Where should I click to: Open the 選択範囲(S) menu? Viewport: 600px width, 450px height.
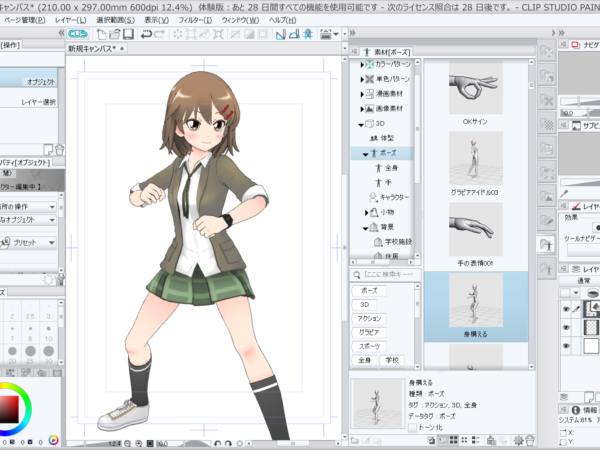pyautogui.click(x=115, y=20)
